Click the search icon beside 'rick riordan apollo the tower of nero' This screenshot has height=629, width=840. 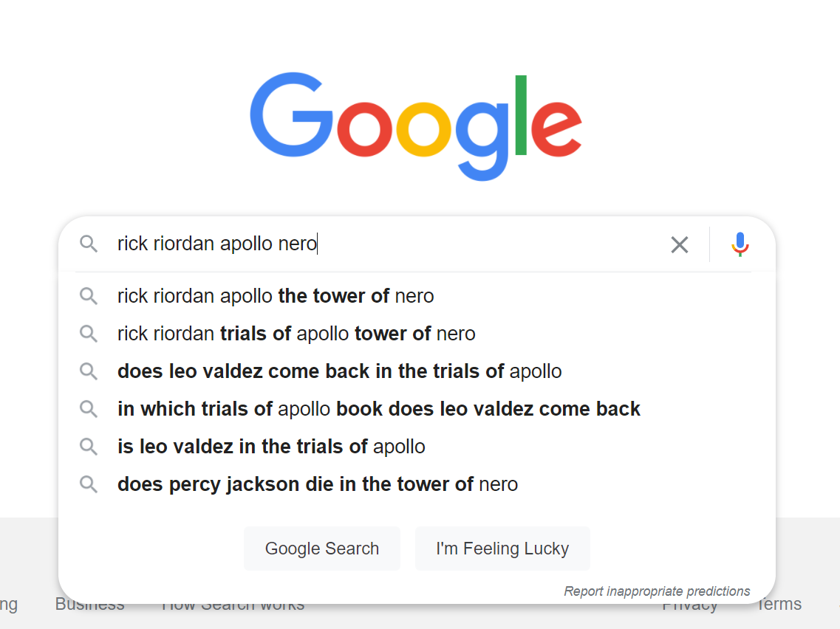coord(89,295)
